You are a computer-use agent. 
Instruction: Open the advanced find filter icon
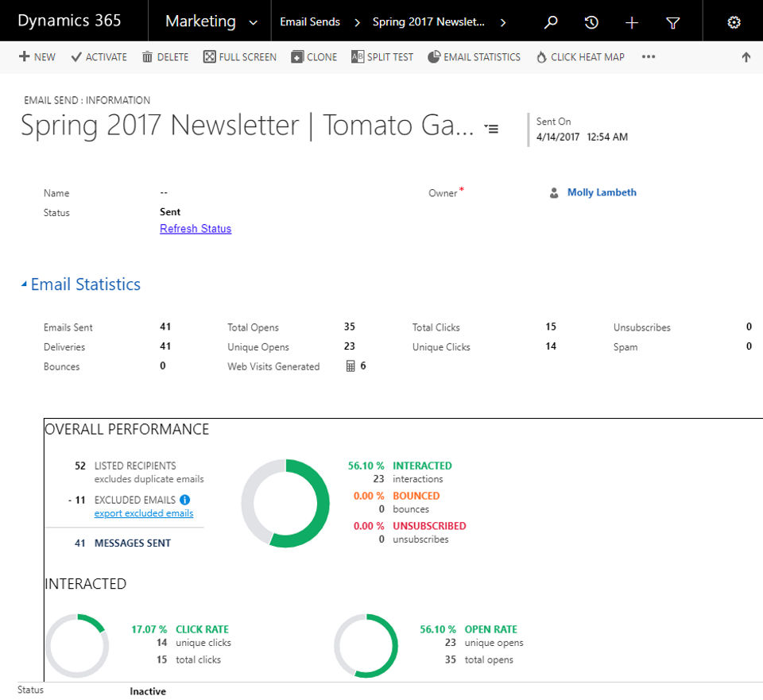pyautogui.click(x=672, y=22)
